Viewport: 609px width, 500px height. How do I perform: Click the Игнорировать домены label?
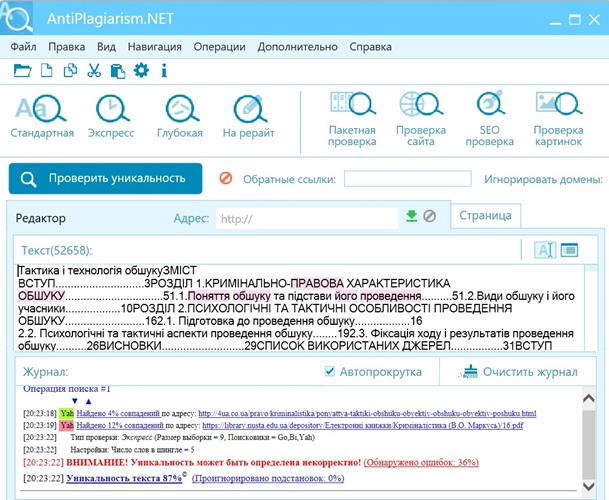[x=543, y=179]
